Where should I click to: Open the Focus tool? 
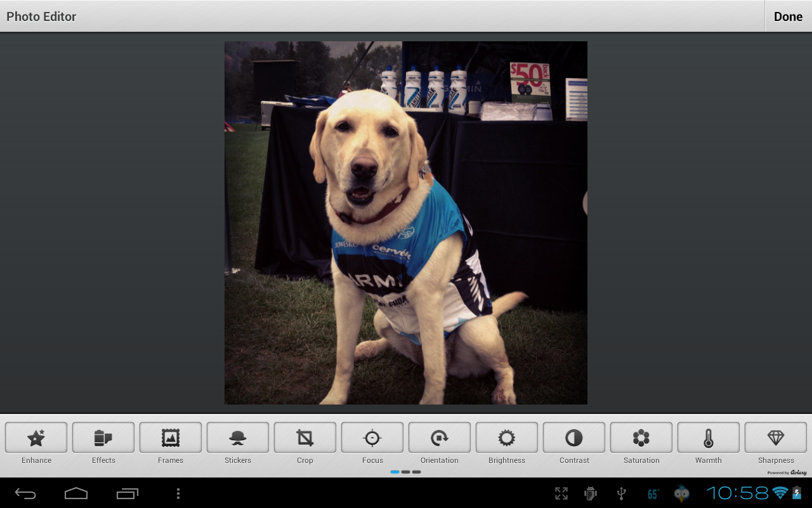(x=372, y=438)
